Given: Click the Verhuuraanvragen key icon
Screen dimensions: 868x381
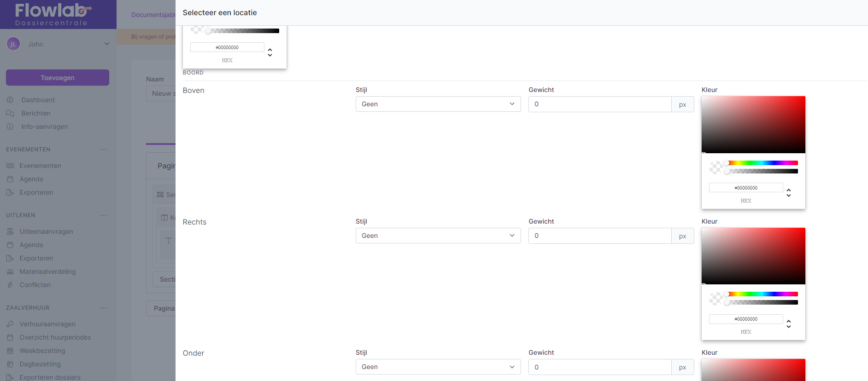Looking at the screenshot, I should coord(10,324).
